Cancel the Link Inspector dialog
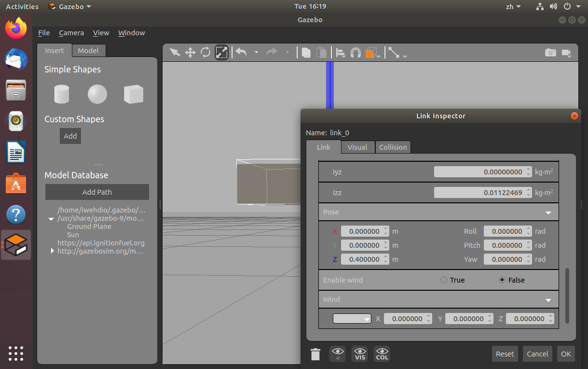This screenshot has height=369, width=588. point(537,354)
